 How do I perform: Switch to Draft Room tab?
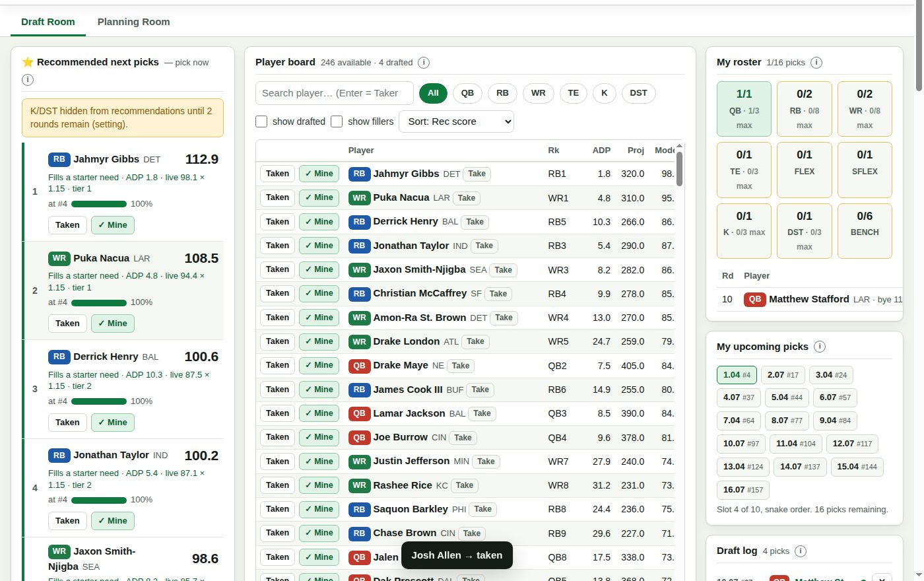tap(48, 22)
